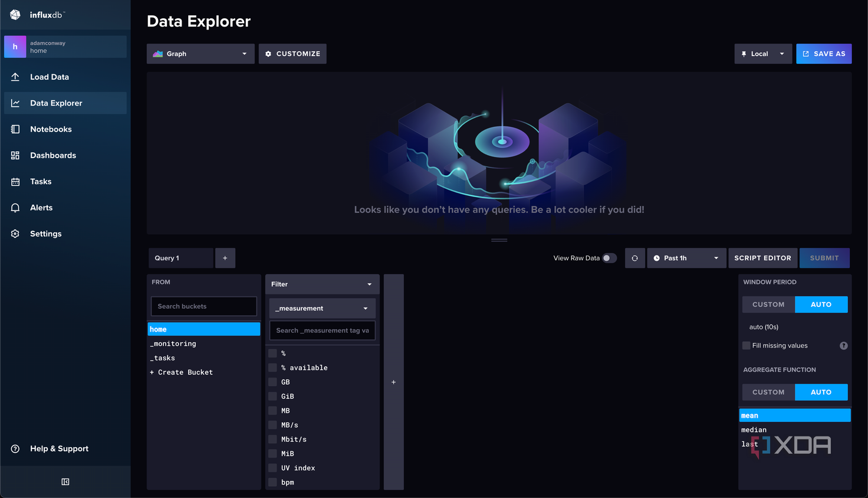Screen dimensions: 868x498
Task: Click the Dashboards grid icon
Action: (15, 155)
